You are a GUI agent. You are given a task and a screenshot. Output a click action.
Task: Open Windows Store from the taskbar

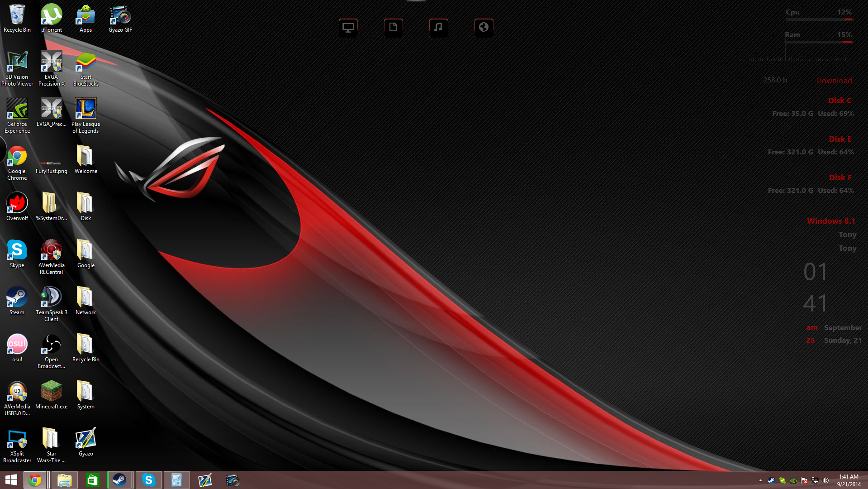(92, 480)
